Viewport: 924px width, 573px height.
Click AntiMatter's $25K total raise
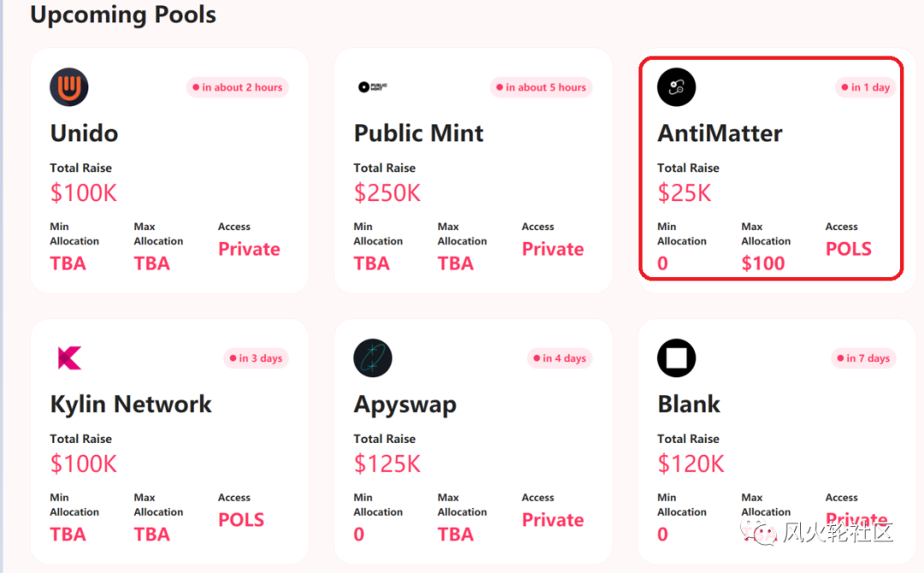click(x=684, y=193)
